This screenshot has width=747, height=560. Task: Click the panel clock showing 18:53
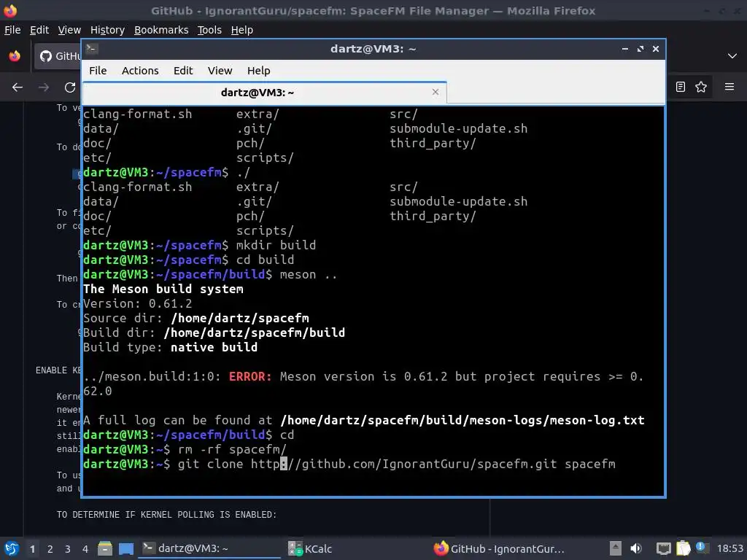point(729,548)
